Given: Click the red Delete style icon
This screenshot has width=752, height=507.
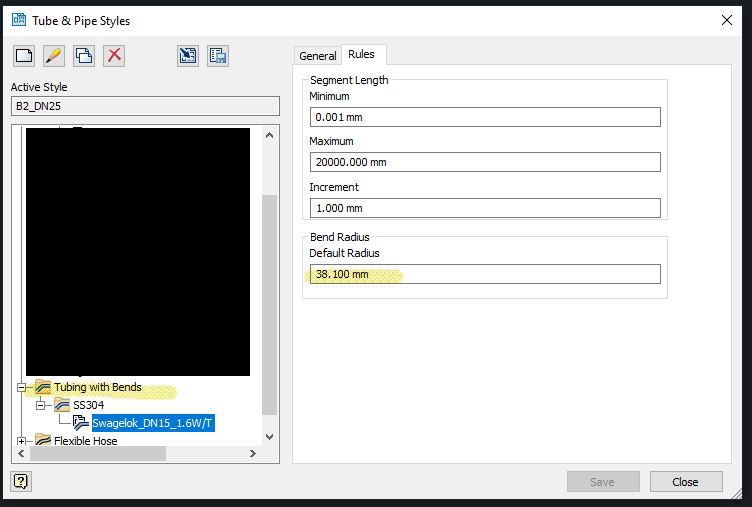Looking at the screenshot, I should tap(114, 56).
